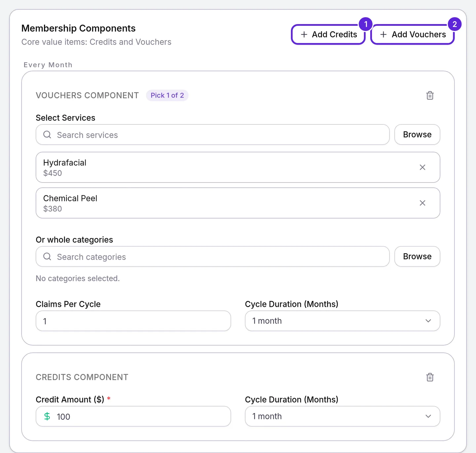Browse whole categories list
The image size is (476, 453).
417,256
